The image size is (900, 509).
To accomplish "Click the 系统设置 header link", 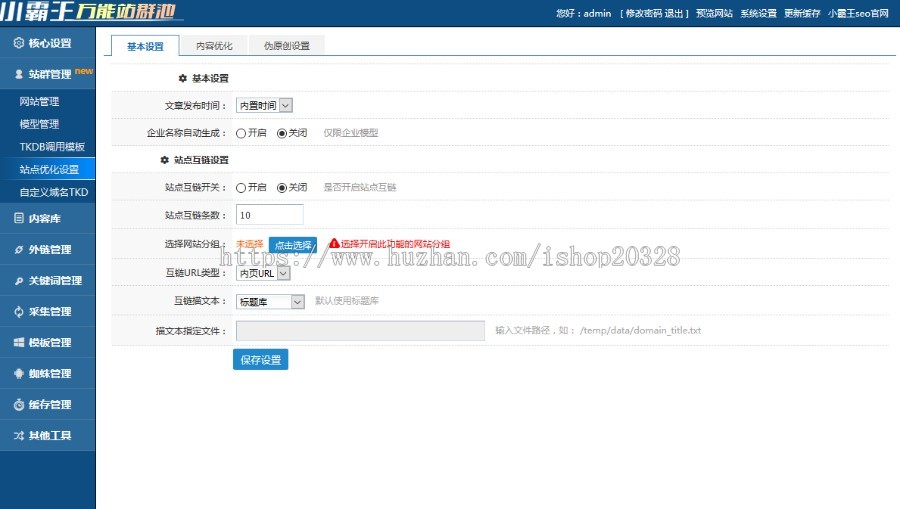I will (x=758, y=13).
